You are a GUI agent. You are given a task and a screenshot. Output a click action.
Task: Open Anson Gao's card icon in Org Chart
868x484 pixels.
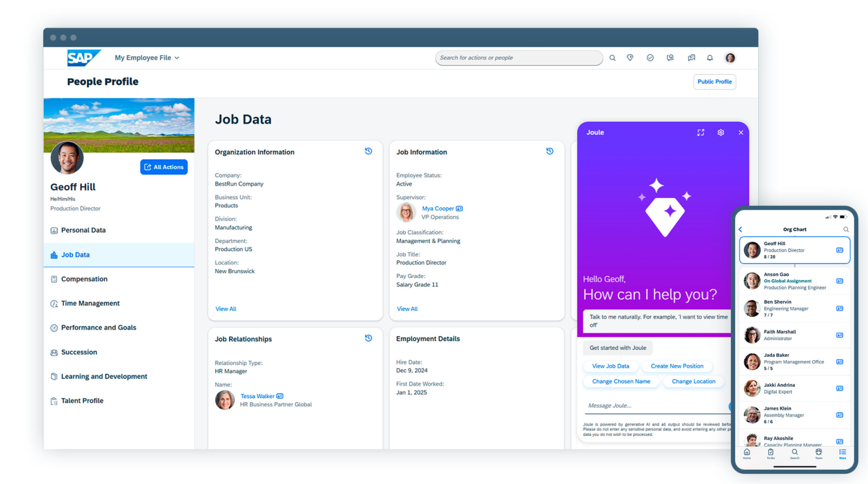pos(839,281)
